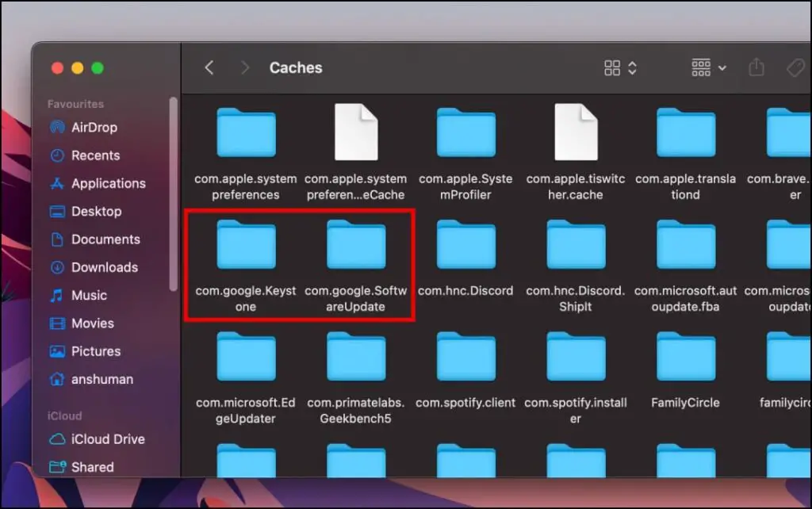Go back with the left chevron
The height and width of the screenshot is (509, 812).
[x=209, y=67]
